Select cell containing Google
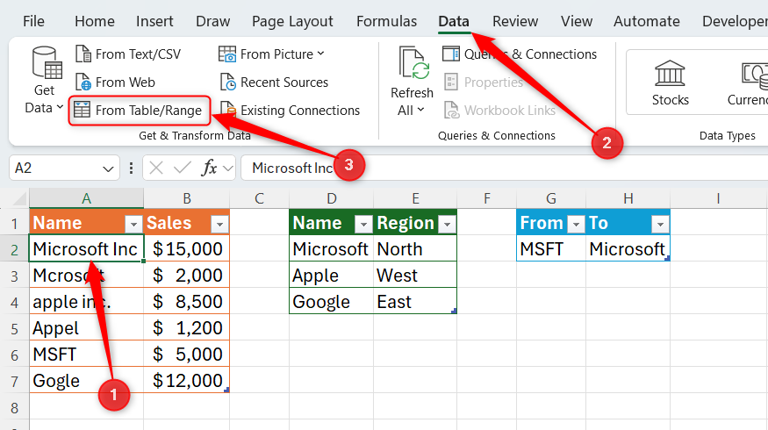The image size is (768, 430). pos(331,302)
